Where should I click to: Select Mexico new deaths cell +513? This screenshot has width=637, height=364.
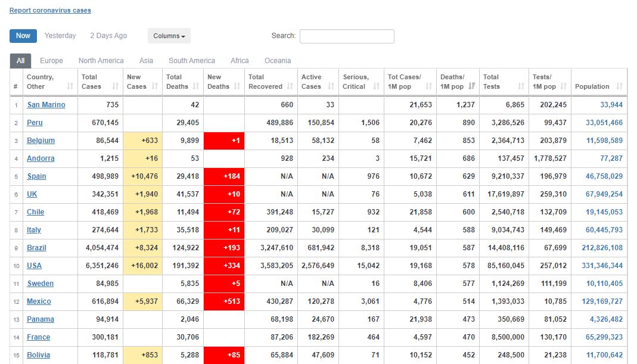click(224, 301)
